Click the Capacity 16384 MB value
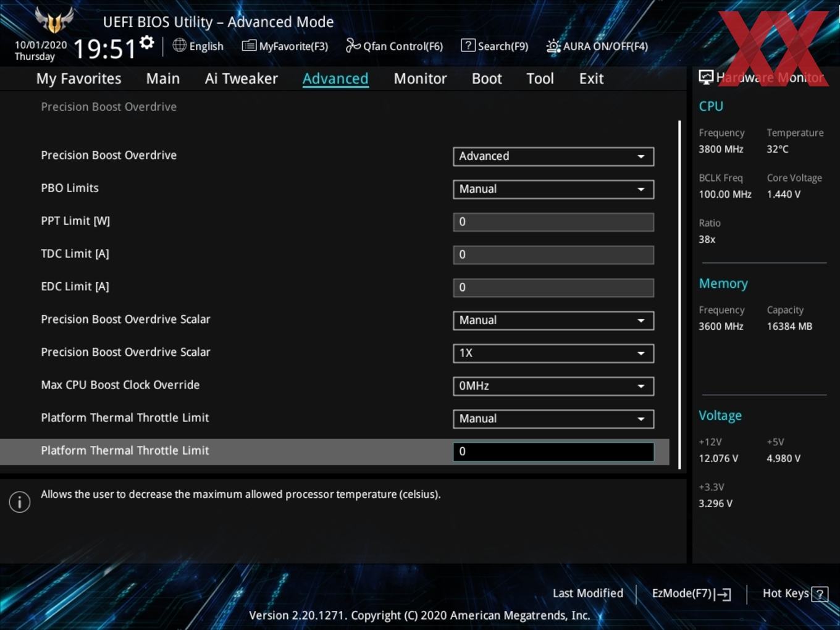The width and height of the screenshot is (840, 630). pyautogui.click(x=789, y=326)
